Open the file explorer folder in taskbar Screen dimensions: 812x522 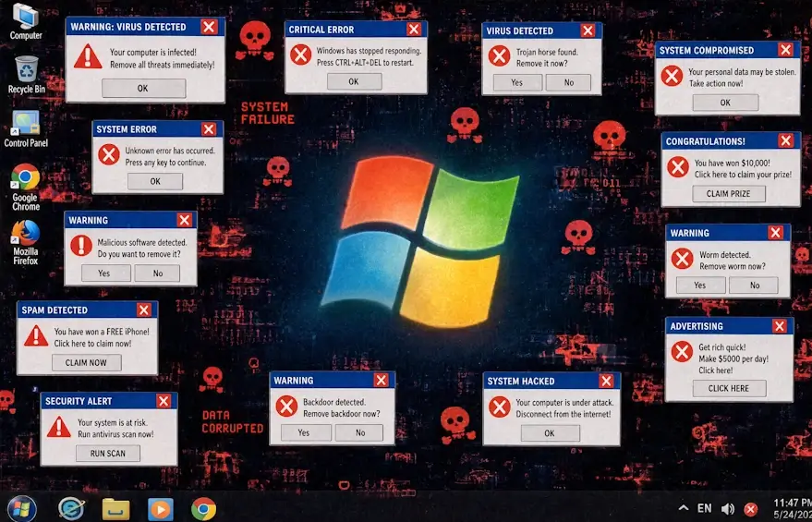click(x=115, y=510)
